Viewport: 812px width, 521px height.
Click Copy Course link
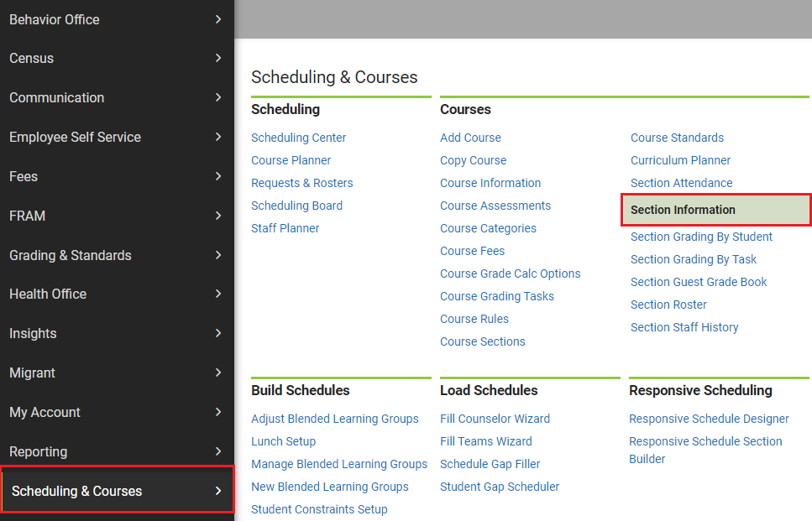(x=474, y=160)
